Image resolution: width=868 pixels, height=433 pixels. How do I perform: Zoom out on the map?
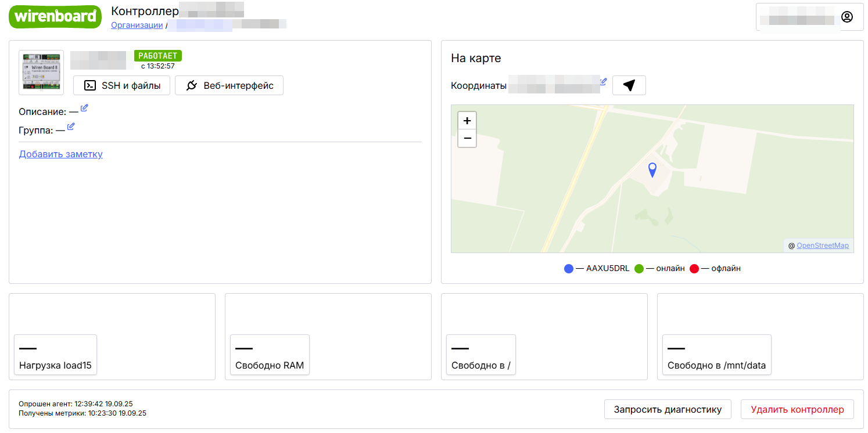[467, 139]
